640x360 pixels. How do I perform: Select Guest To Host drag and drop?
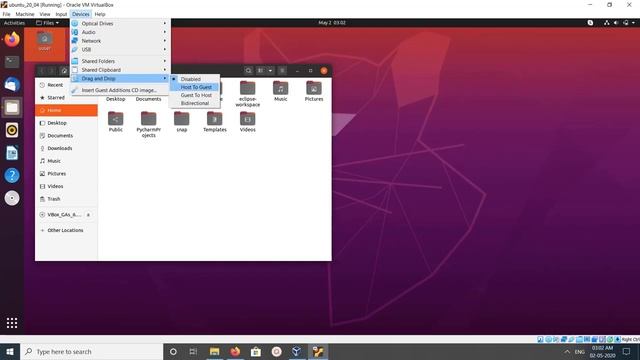tap(195, 95)
